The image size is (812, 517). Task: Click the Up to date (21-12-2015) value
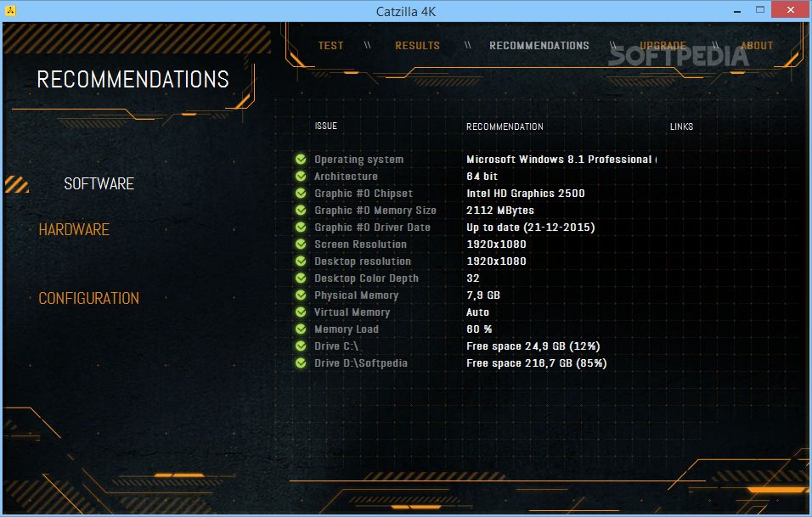(531, 228)
